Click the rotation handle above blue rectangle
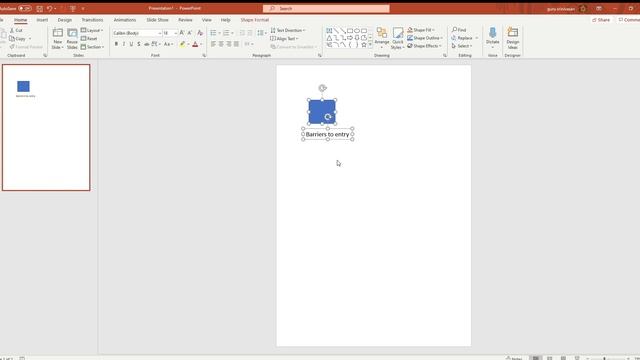 (322, 88)
